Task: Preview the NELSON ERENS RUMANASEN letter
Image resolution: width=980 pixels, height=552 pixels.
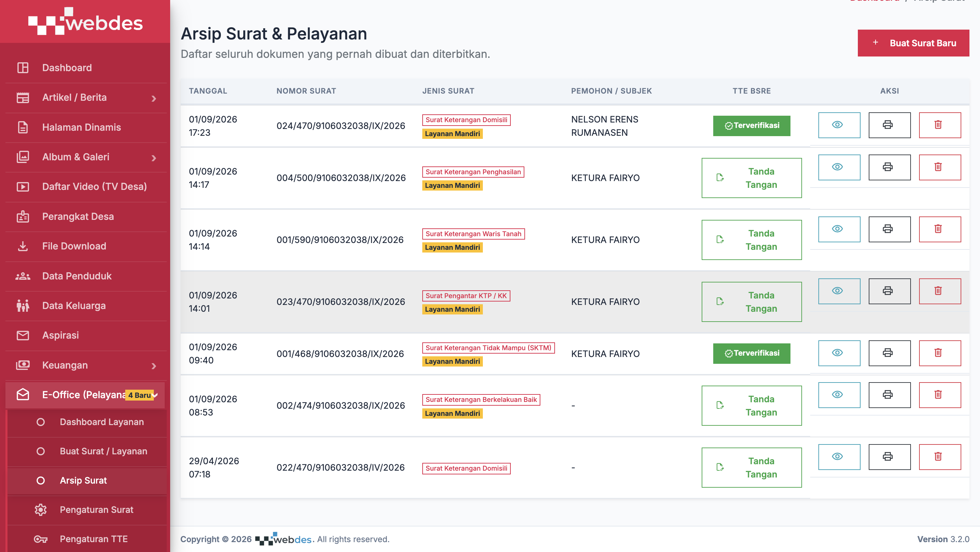Action: 839,125
